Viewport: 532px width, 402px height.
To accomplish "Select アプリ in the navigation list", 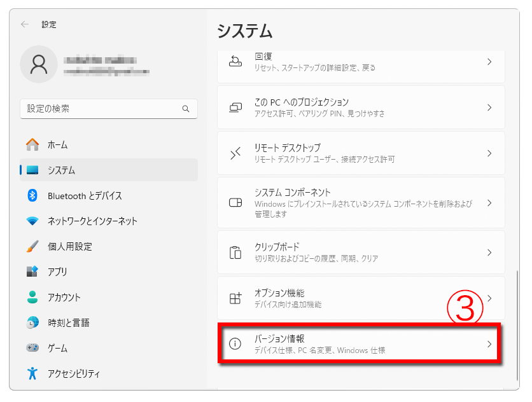I will [x=57, y=272].
